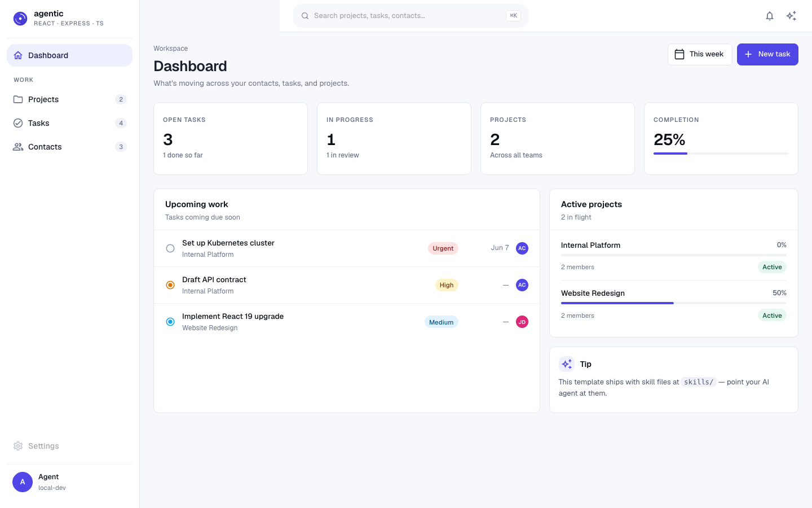
Task: Click the AC avatar on Kubernetes task
Action: 522,248
